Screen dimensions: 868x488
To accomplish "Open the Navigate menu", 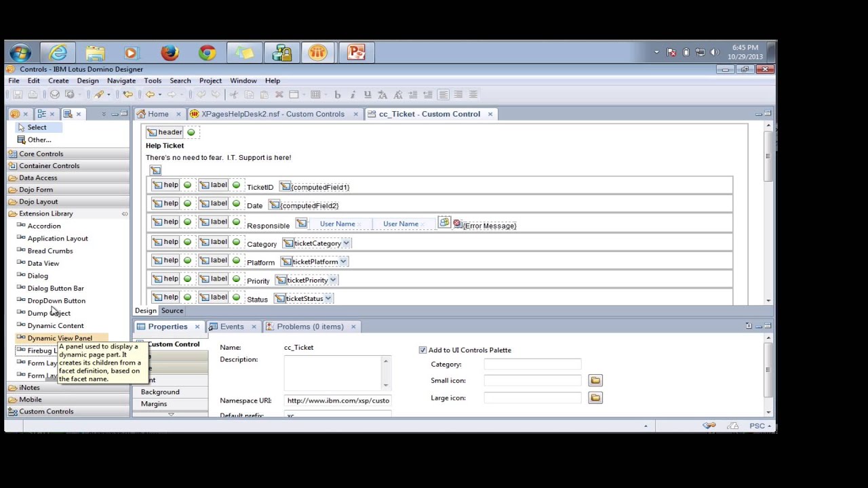I will point(121,81).
